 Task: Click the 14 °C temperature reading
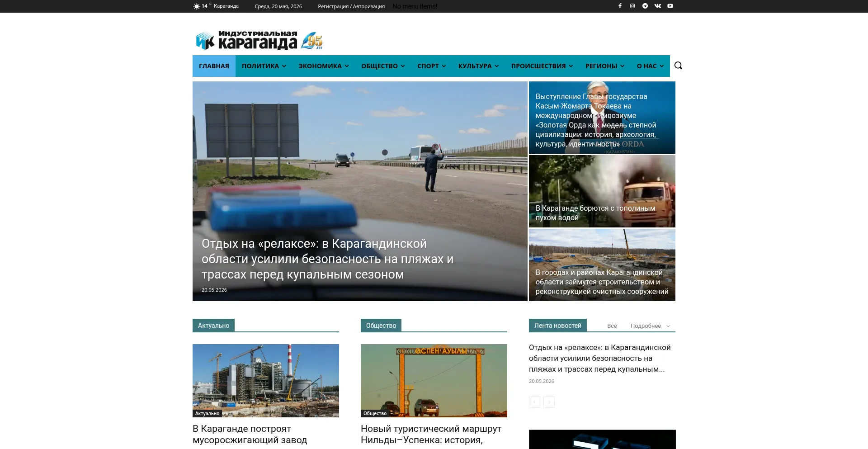pos(206,6)
